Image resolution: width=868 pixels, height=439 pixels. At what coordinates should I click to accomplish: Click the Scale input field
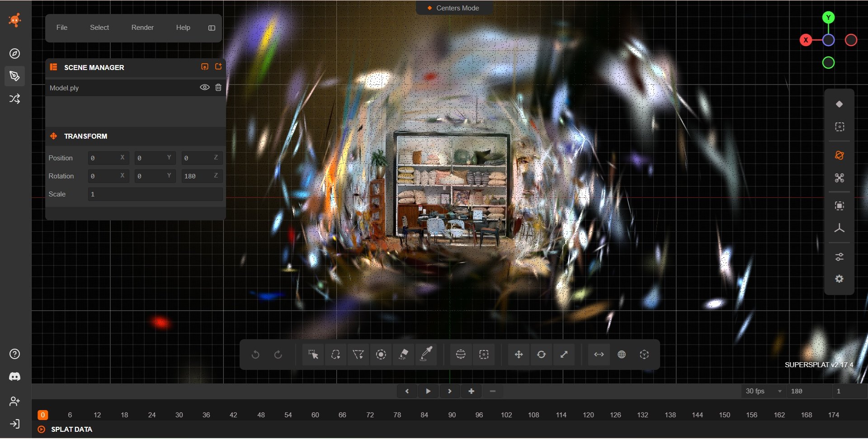tap(155, 194)
